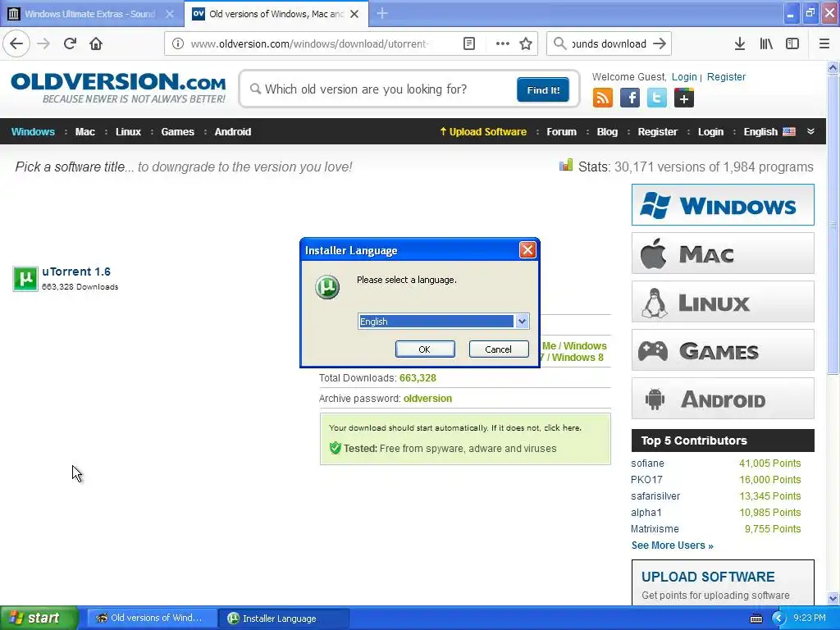This screenshot has height=630, width=840.
Task: Open the library bookshelf icon
Action: pyautogui.click(x=766, y=43)
